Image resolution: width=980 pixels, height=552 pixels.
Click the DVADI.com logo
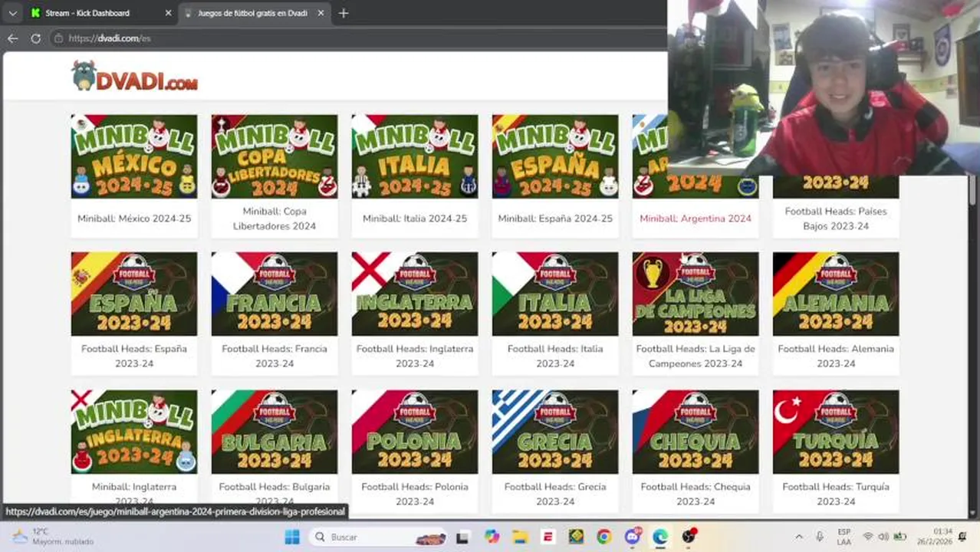tap(135, 76)
